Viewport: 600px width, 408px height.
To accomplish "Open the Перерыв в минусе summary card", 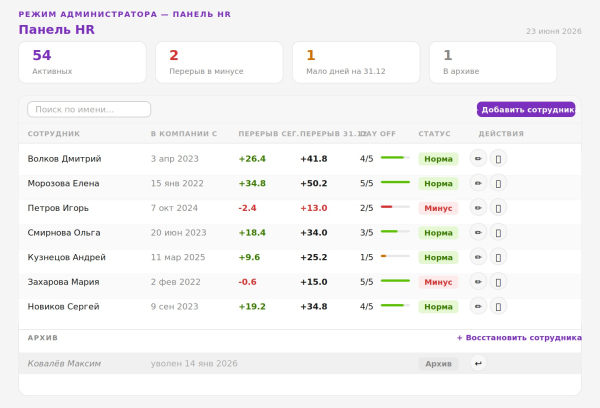I will 219,62.
